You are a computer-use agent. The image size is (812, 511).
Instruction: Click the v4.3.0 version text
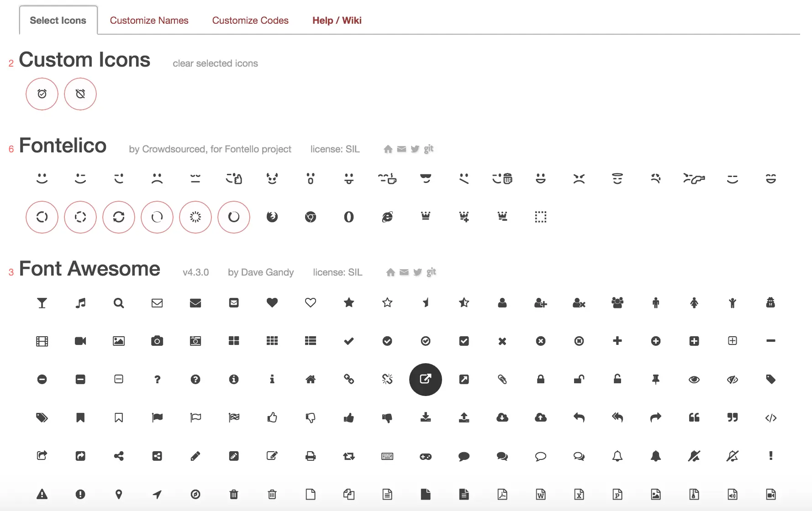195,272
